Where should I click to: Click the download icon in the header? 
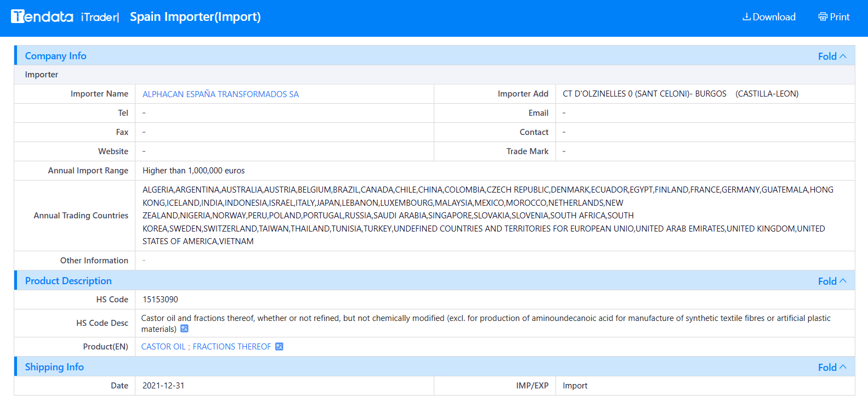pyautogui.click(x=746, y=17)
